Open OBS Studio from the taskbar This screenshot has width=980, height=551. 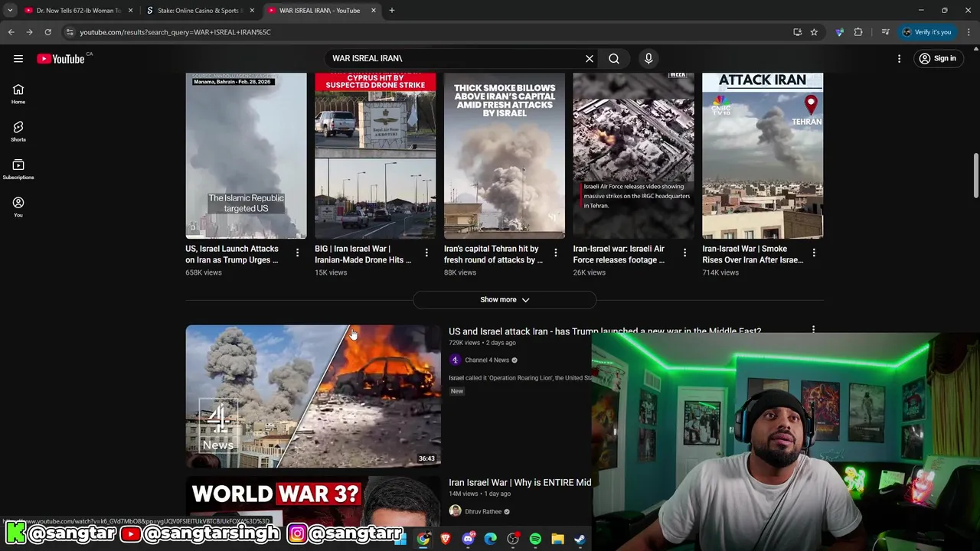[513, 540]
